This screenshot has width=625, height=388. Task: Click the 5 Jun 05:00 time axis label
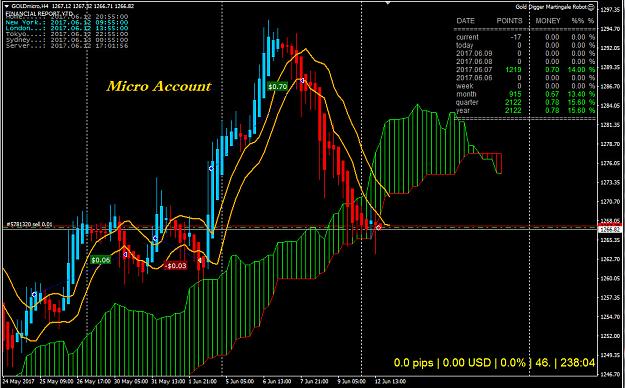tap(240, 382)
